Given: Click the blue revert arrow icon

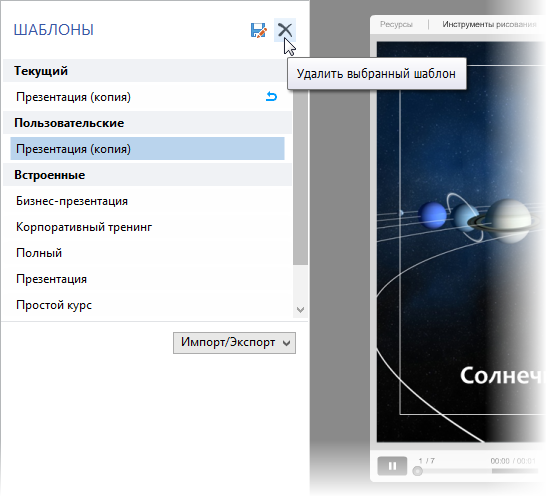Looking at the screenshot, I should (x=271, y=97).
